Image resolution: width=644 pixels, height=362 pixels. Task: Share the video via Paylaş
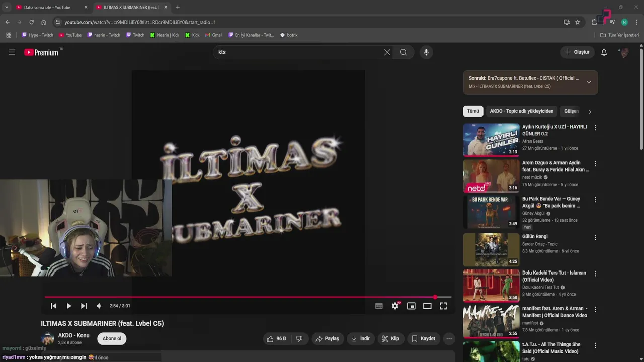327,339
